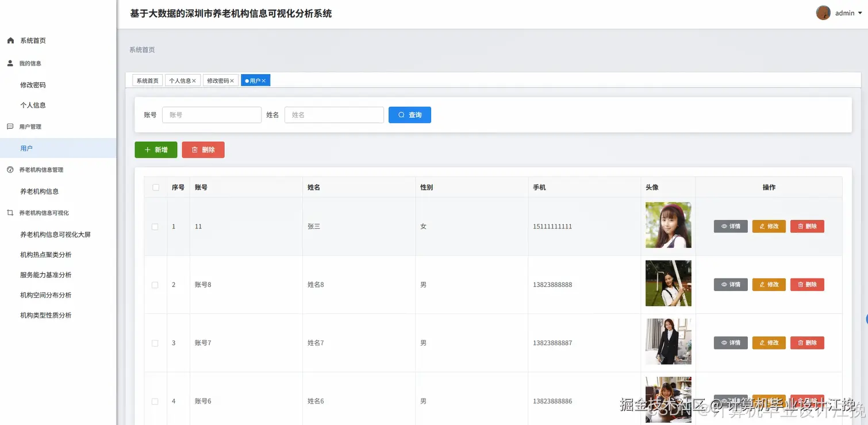Check the checkbox for row 2 账号8
This screenshot has height=425, width=868.
[x=155, y=285]
